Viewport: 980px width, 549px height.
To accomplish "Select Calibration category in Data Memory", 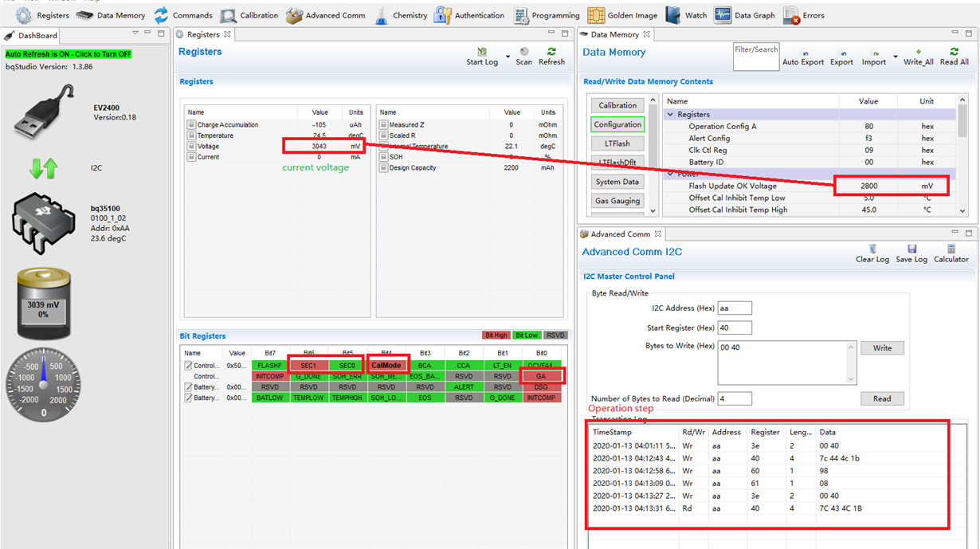I will pyautogui.click(x=617, y=105).
